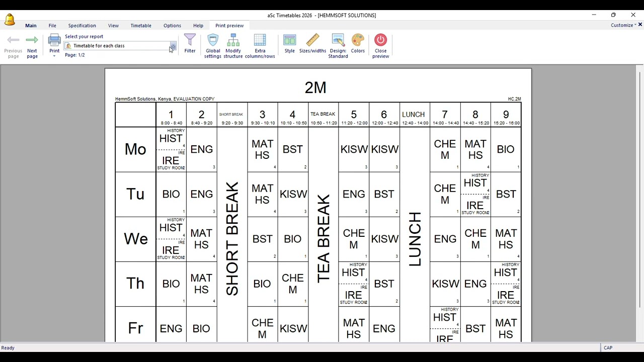Image resolution: width=644 pixels, height=362 pixels.
Task: Go to the next page
Action: (32, 46)
